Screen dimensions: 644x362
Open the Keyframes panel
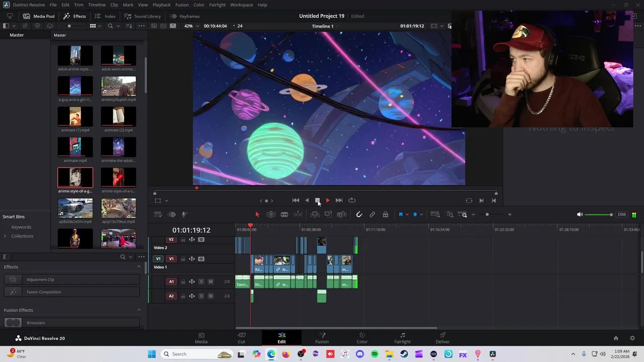(x=185, y=16)
